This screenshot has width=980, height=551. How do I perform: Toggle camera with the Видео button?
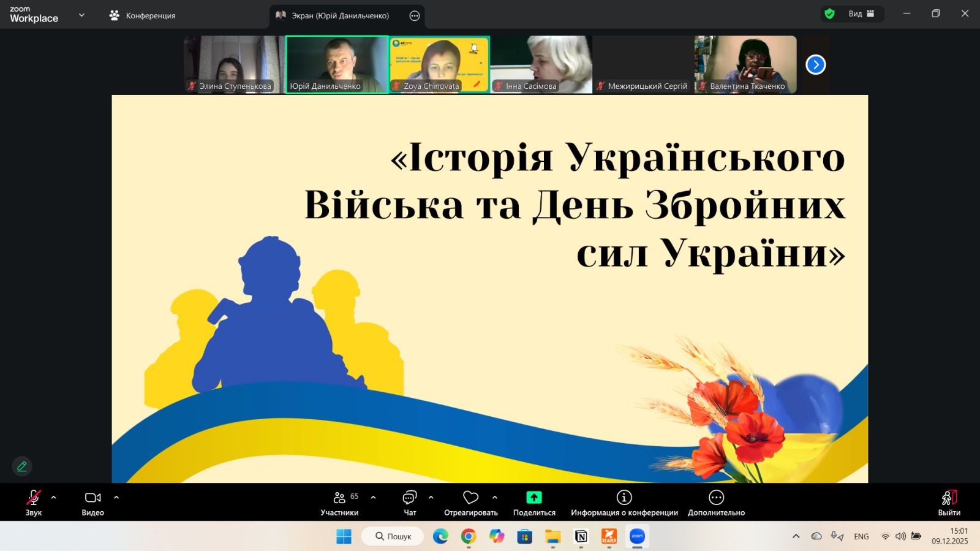[x=92, y=503]
